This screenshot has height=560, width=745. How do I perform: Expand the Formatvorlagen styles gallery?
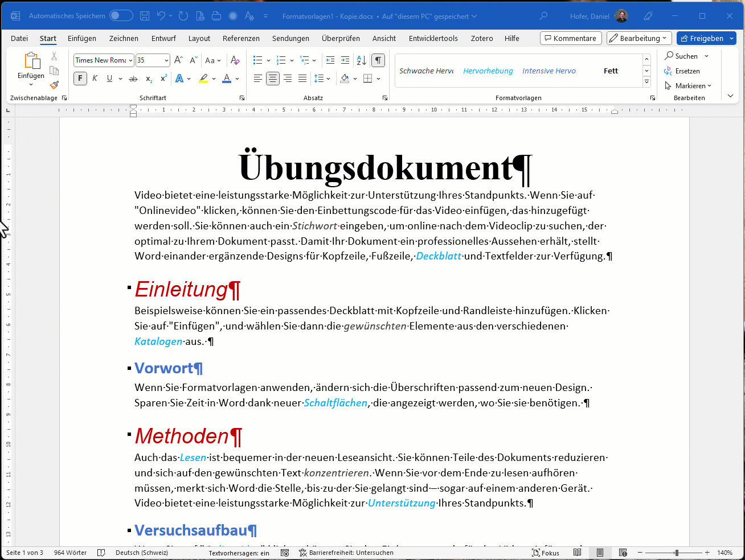[x=646, y=82]
